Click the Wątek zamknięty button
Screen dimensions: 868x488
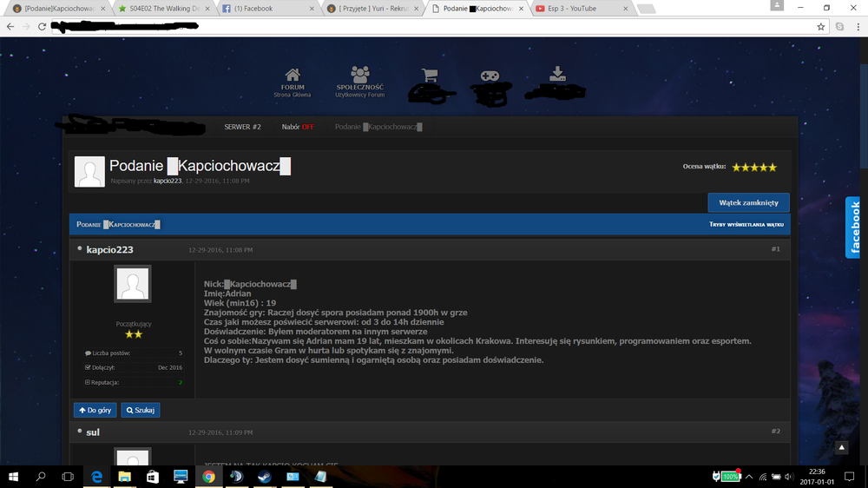point(748,202)
